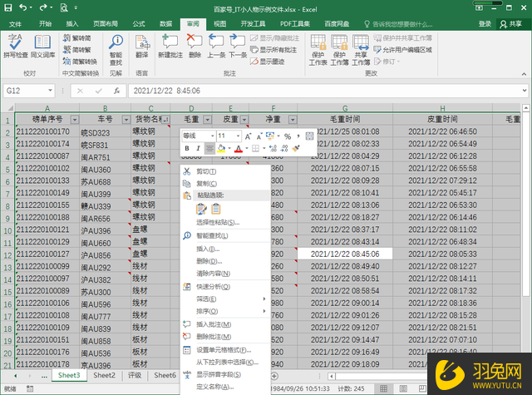The image size is (532, 395).
Task: Open font name dropdown 等线
Action: click(x=213, y=136)
